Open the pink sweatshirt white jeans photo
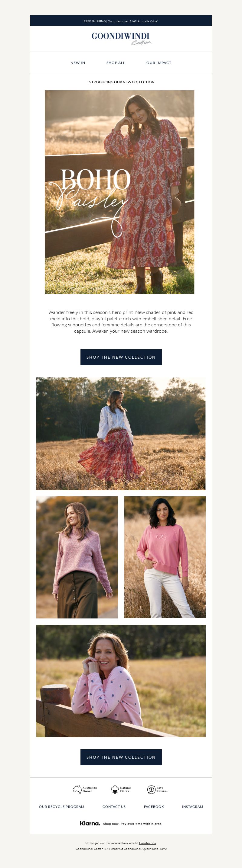242x868 pixels. [x=165, y=557]
